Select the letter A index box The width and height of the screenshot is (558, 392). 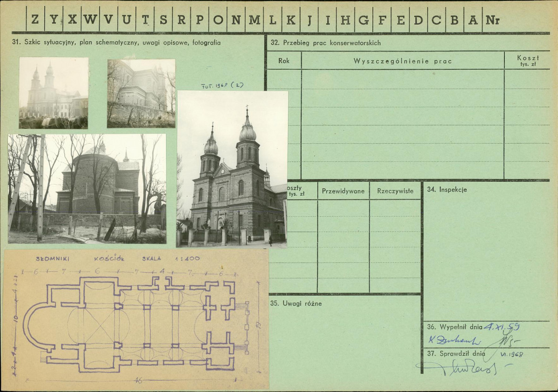pos(473,20)
